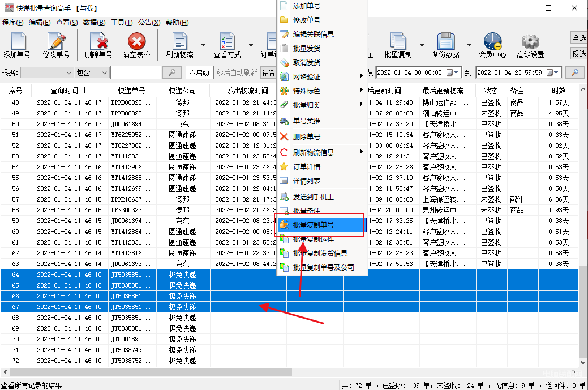
Task: Select 批量复制单号 context menu entry
Action: (x=323, y=225)
